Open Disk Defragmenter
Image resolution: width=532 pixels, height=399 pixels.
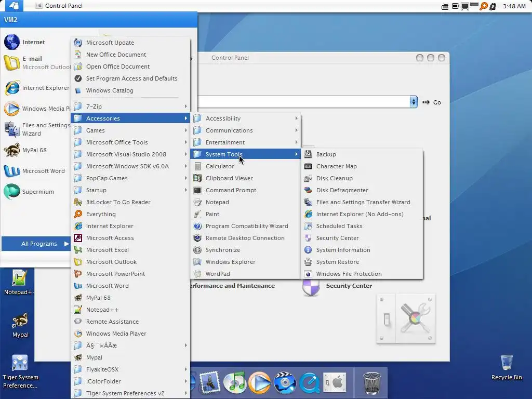pyautogui.click(x=362, y=190)
